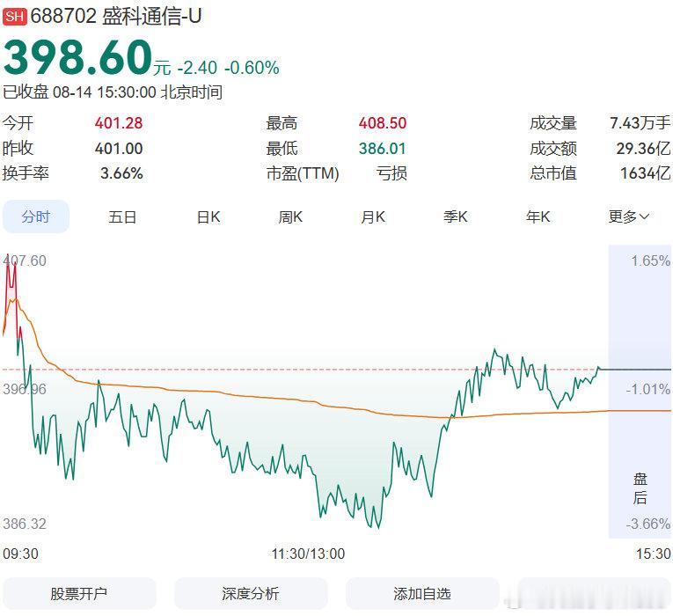
Task: Click the 最低 value 386.01
Action: [x=383, y=149]
